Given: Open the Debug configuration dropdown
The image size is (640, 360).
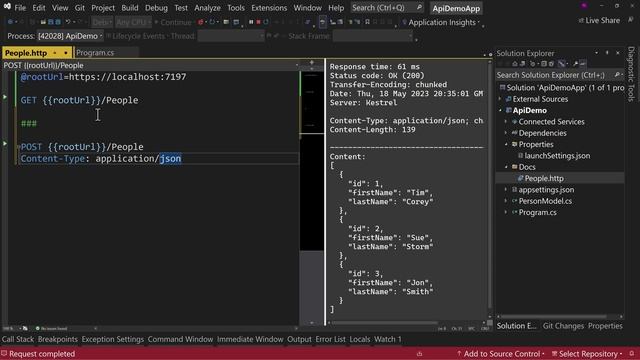Looking at the screenshot, I should 102,22.
